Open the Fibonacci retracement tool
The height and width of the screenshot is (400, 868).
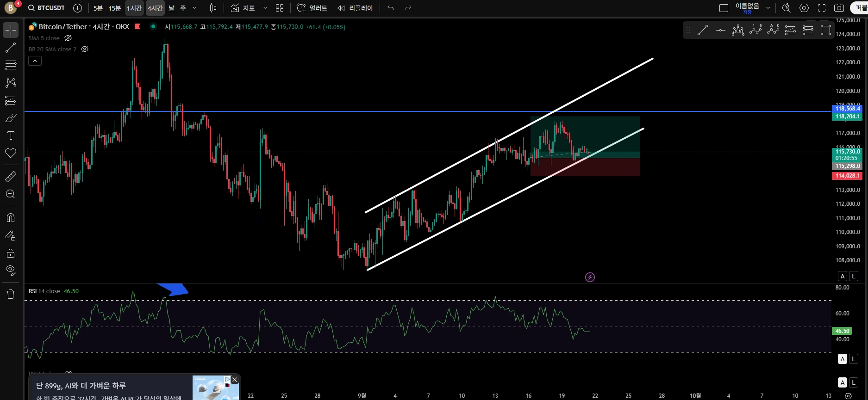(10, 65)
